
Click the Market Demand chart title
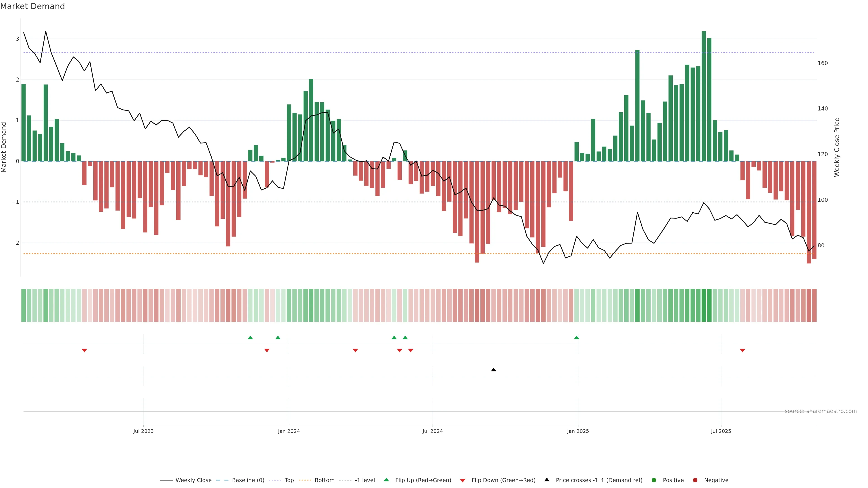click(x=32, y=6)
